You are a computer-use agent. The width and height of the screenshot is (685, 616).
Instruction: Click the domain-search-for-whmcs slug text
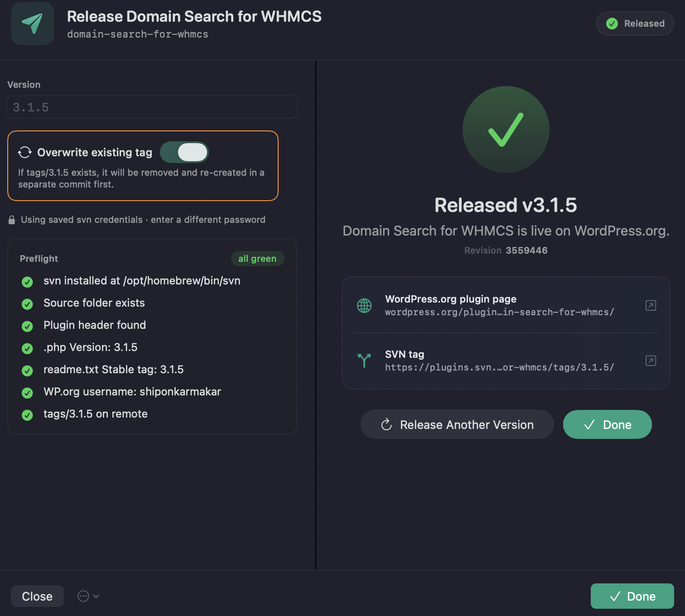pos(138,34)
